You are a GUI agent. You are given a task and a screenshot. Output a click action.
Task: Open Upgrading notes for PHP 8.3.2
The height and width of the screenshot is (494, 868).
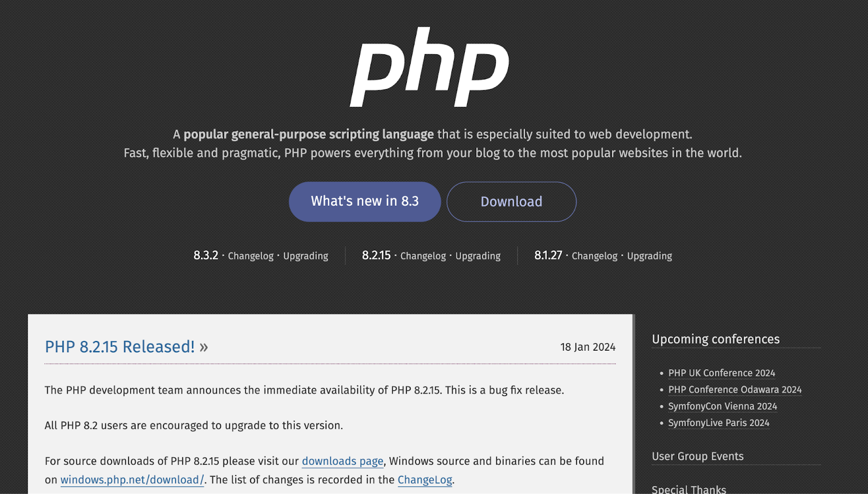[305, 256]
